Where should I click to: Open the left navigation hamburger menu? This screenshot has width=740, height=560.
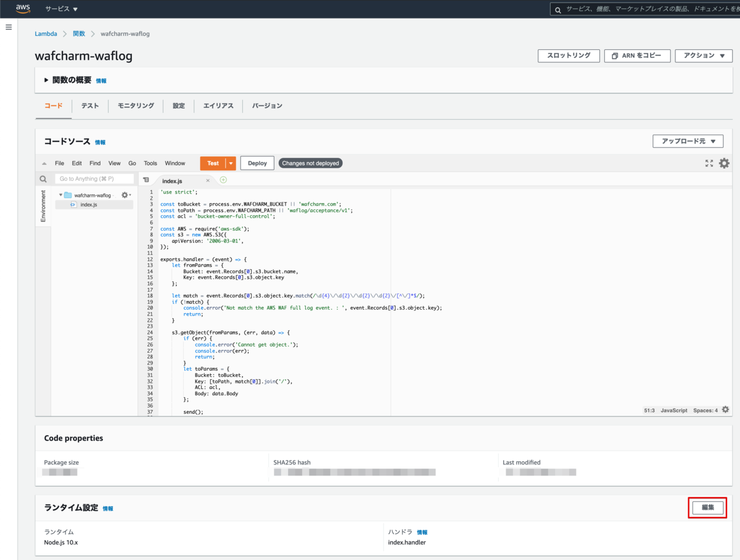(9, 27)
